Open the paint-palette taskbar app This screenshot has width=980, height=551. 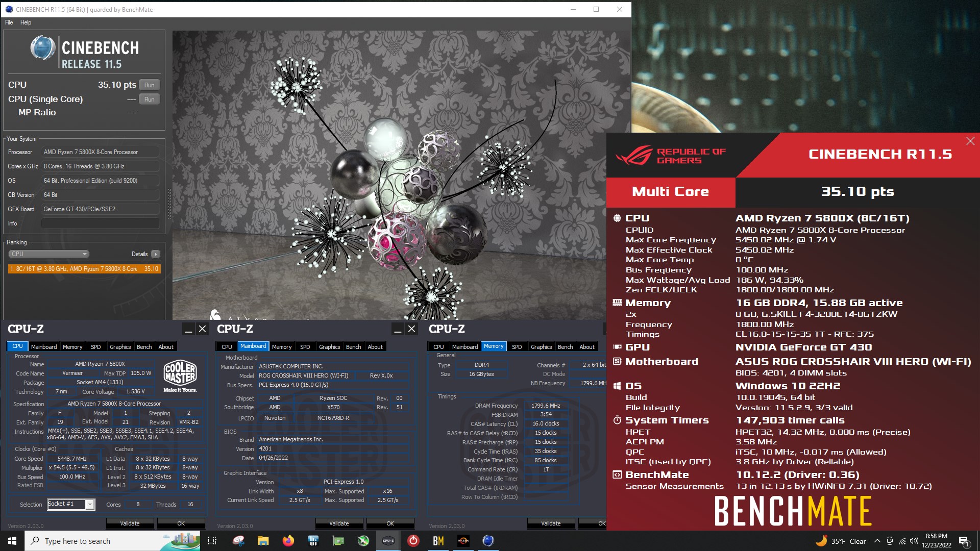point(238,541)
